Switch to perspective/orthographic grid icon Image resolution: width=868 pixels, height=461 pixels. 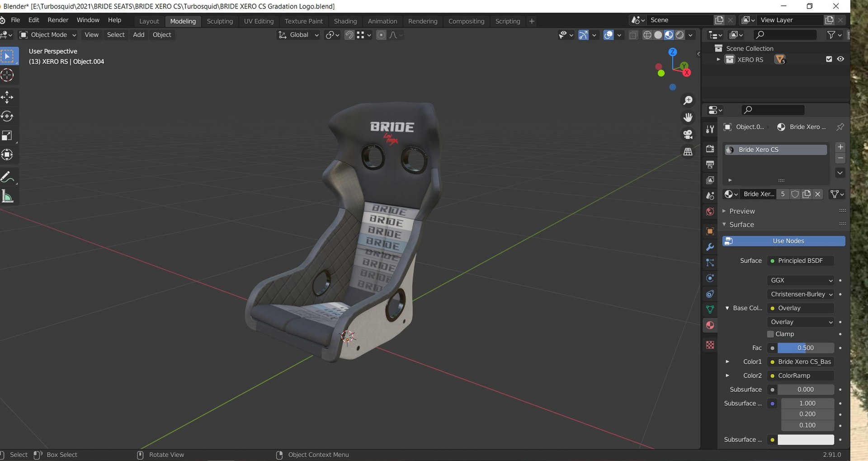[688, 151]
